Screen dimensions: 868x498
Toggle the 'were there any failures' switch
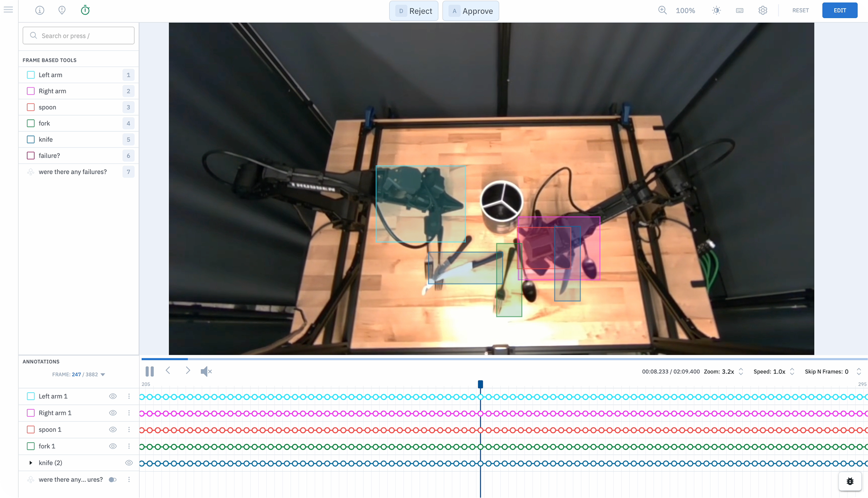pos(112,479)
